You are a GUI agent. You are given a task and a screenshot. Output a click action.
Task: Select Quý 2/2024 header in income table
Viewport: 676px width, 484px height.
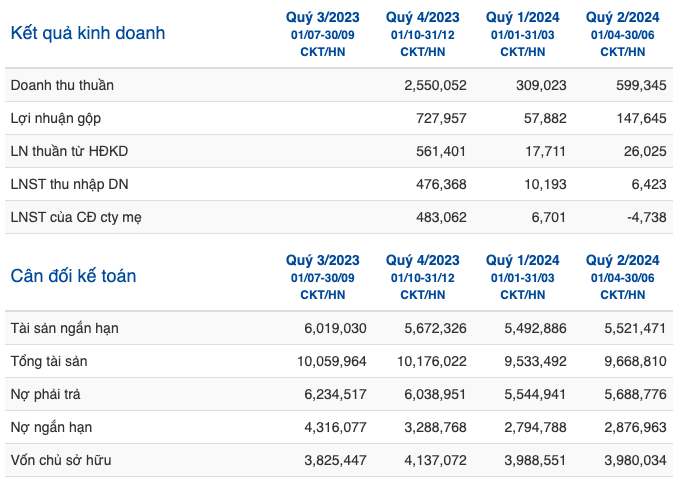pyautogui.click(x=623, y=17)
